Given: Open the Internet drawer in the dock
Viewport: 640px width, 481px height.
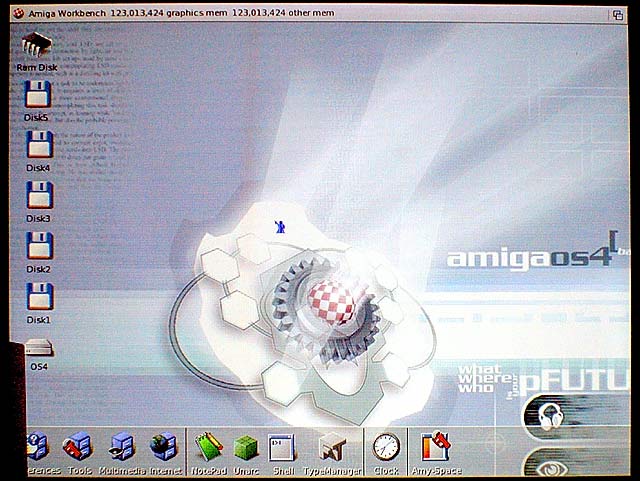Looking at the screenshot, I should [163, 446].
